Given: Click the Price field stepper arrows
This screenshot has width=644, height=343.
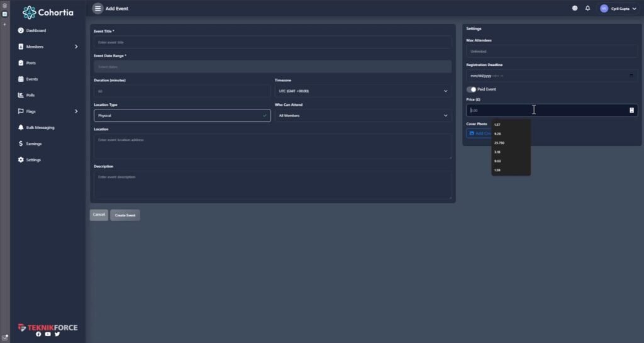Looking at the screenshot, I should [631, 110].
